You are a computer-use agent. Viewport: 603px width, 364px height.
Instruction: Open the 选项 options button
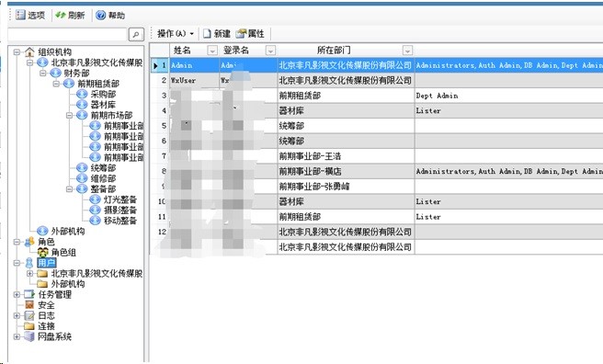coord(30,16)
